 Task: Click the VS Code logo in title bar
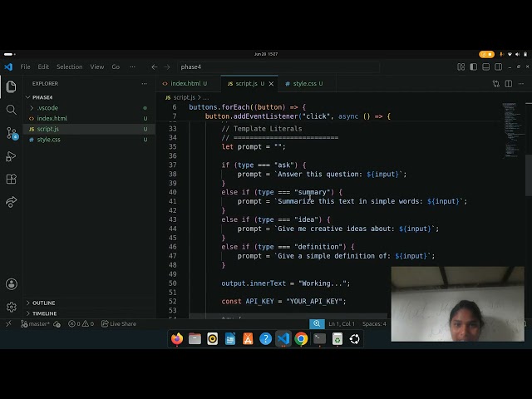point(8,66)
